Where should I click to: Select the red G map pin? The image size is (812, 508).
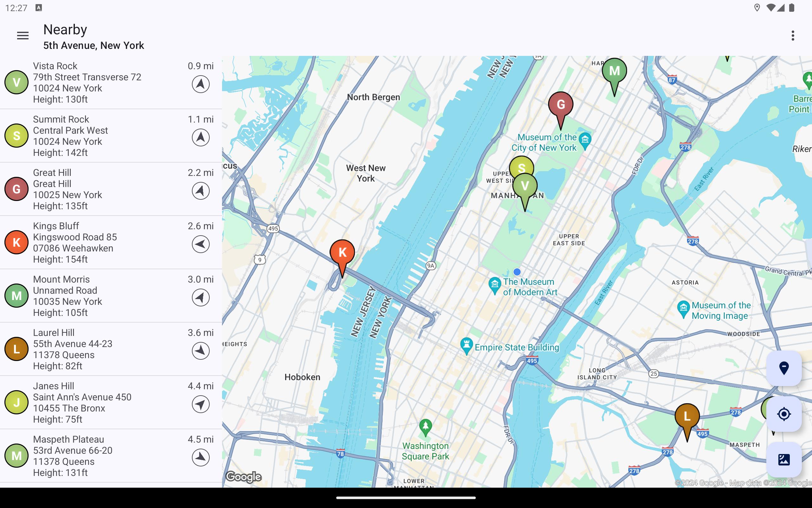(561, 105)
